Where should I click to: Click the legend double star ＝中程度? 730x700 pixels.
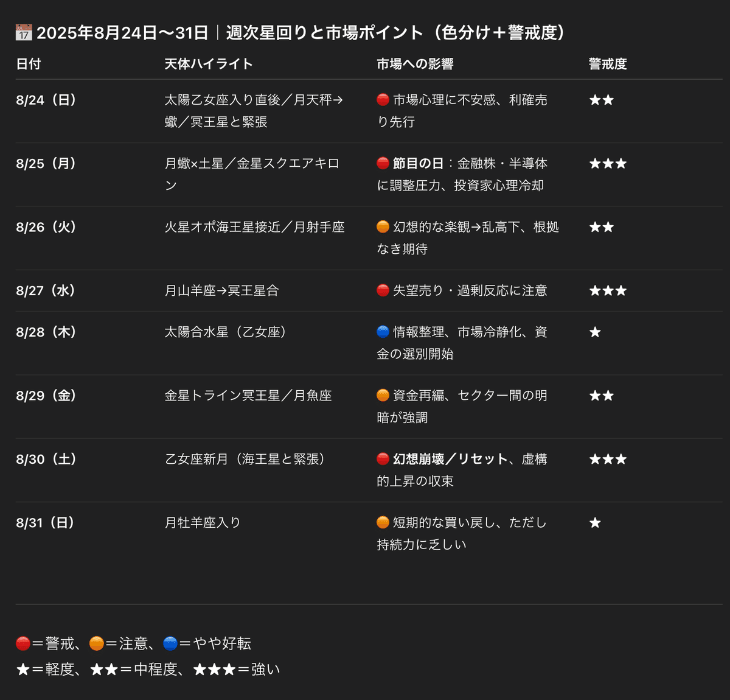click(x=104, y=670)
